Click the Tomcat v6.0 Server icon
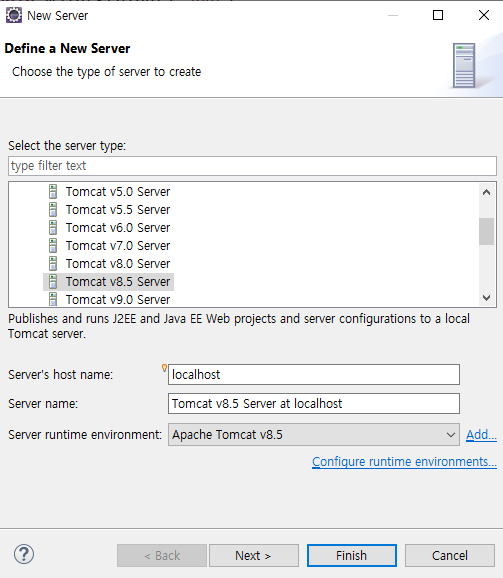This screenshot has height=578, width=503. 53,228
